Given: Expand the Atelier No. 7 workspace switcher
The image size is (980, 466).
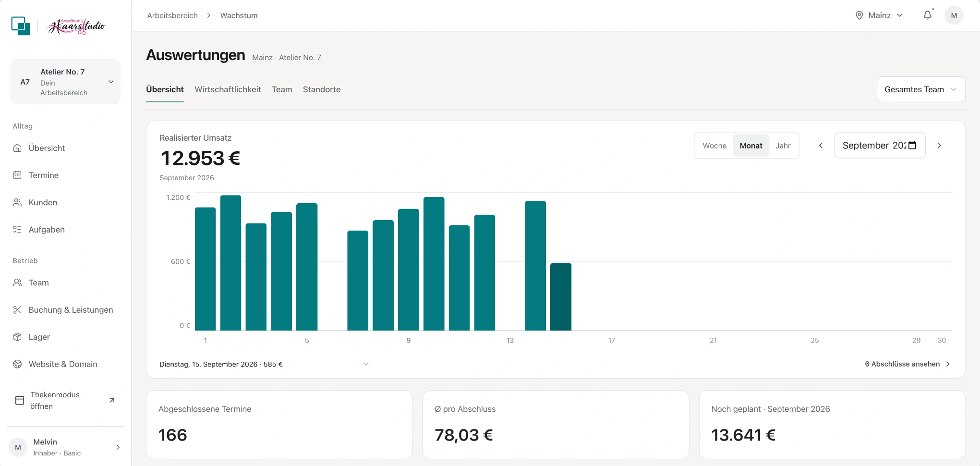Looking at the screenshot, I should click(65, 82).
